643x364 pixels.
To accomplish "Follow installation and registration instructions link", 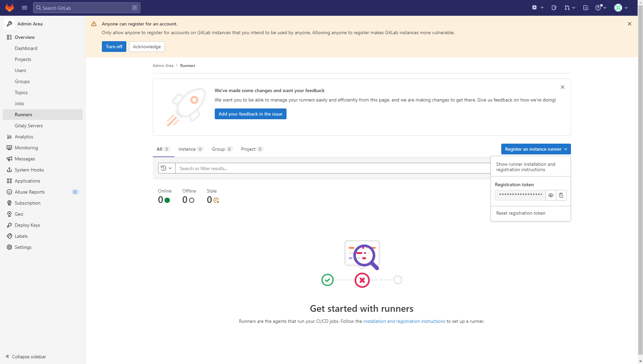I will click(x=404, y=321).
